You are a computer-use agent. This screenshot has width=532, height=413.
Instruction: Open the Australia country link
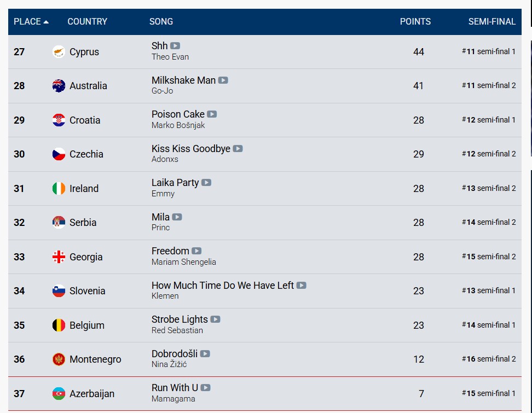tap(88, 86)
